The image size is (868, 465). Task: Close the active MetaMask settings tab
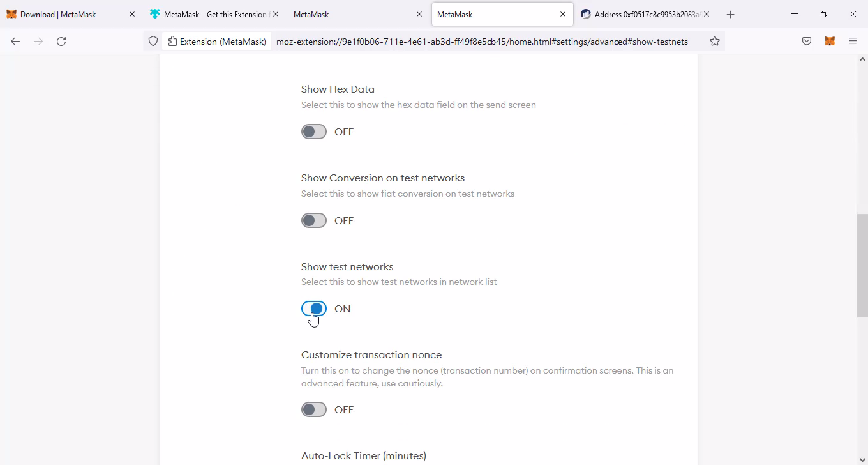tap(563, 14)
